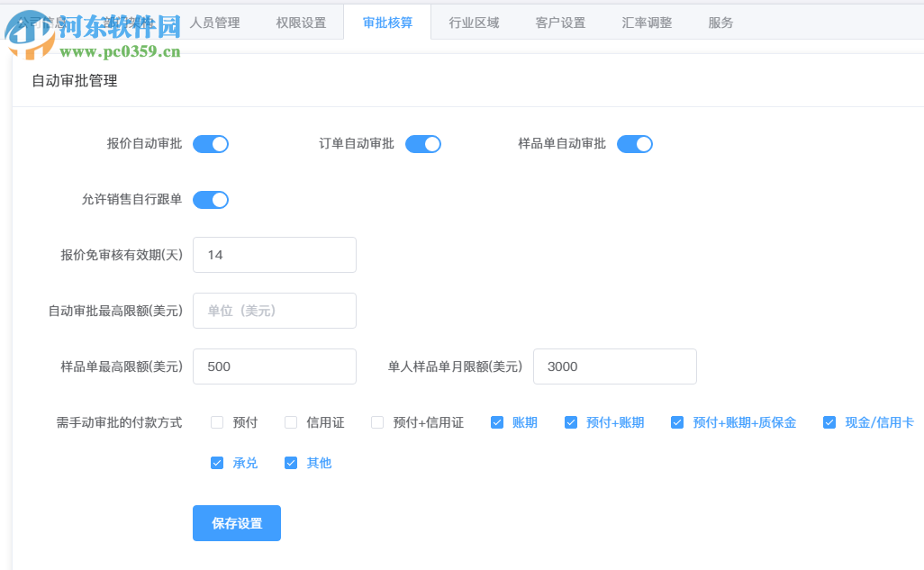Uncheck the 承兑 checkbox
924x570 pixels.
[217, 462]
